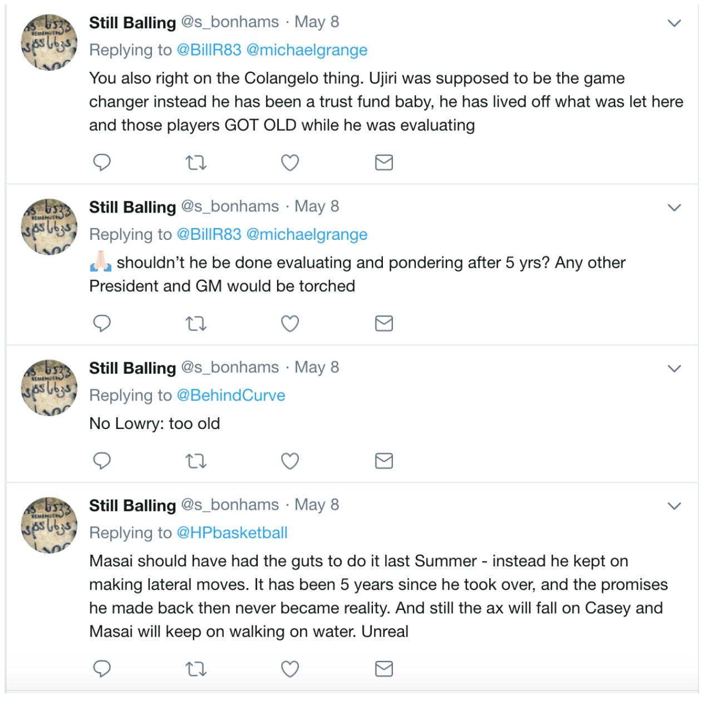Message icon under the Masai walking on water tweet
728x720 pixels.
383,669
